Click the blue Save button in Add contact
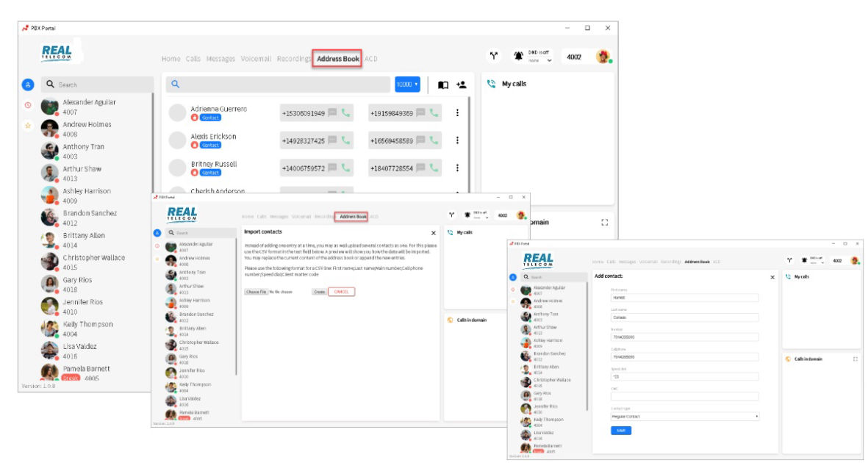The image size is (868, 463). [x=621, y=431]
